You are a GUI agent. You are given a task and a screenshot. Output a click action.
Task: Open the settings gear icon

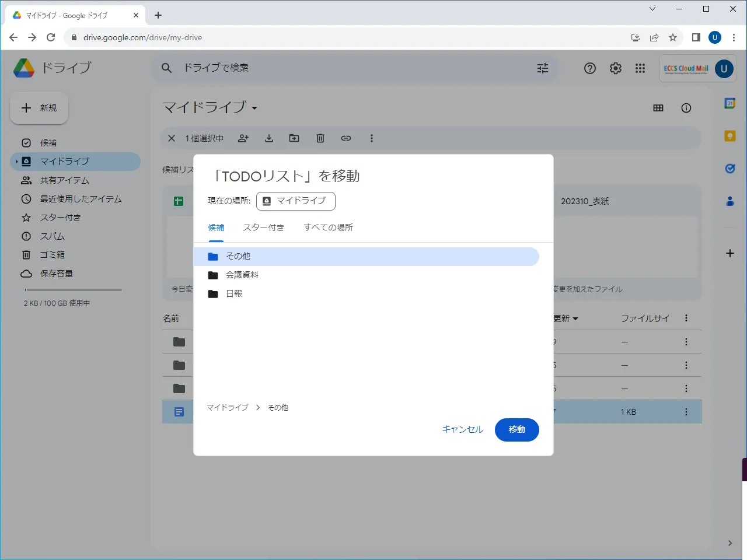(x=616, y=68)
